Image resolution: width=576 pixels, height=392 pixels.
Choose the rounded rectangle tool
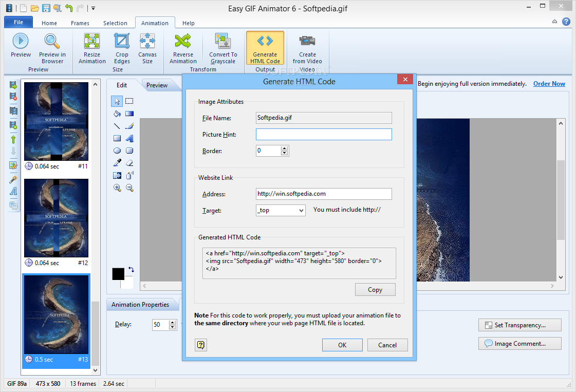coord(129,151)
